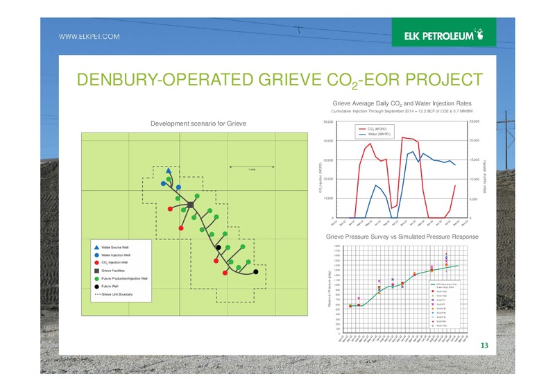This screenshot has height=392, width=555.
Task: Click the green simulation line in pressure chart legend
Action: tap(432, 284)
